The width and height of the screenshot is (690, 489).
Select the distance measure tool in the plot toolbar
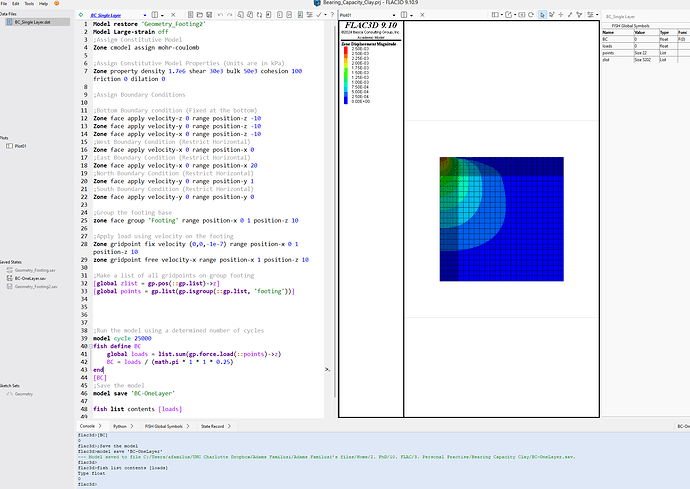pyautogui.click(x=570, y=15)
